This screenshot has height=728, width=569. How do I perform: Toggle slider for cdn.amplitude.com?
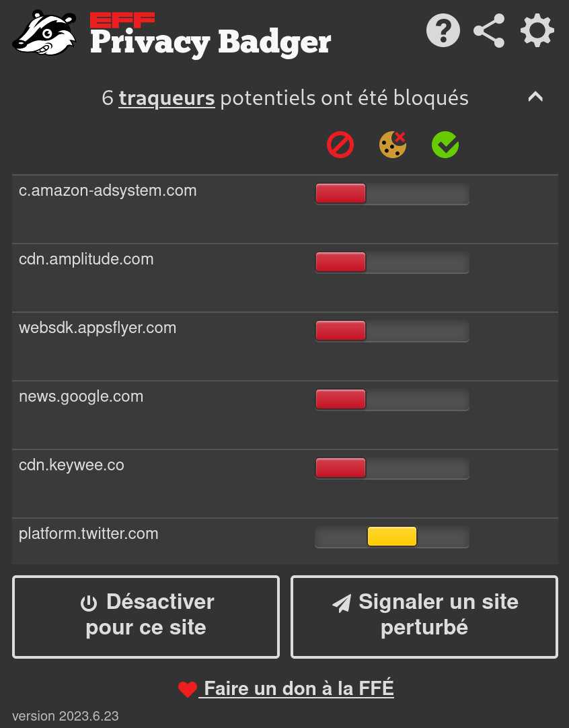(392, 262)
